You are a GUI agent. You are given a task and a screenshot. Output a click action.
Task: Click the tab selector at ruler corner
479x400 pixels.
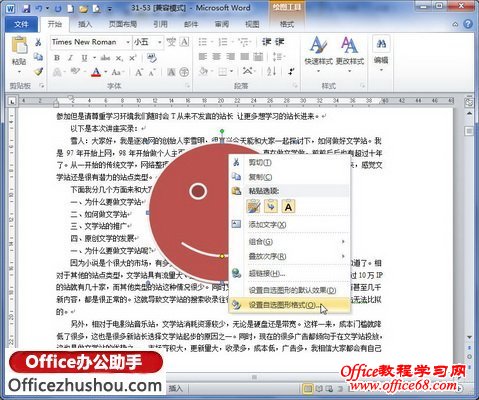[12, 101]
